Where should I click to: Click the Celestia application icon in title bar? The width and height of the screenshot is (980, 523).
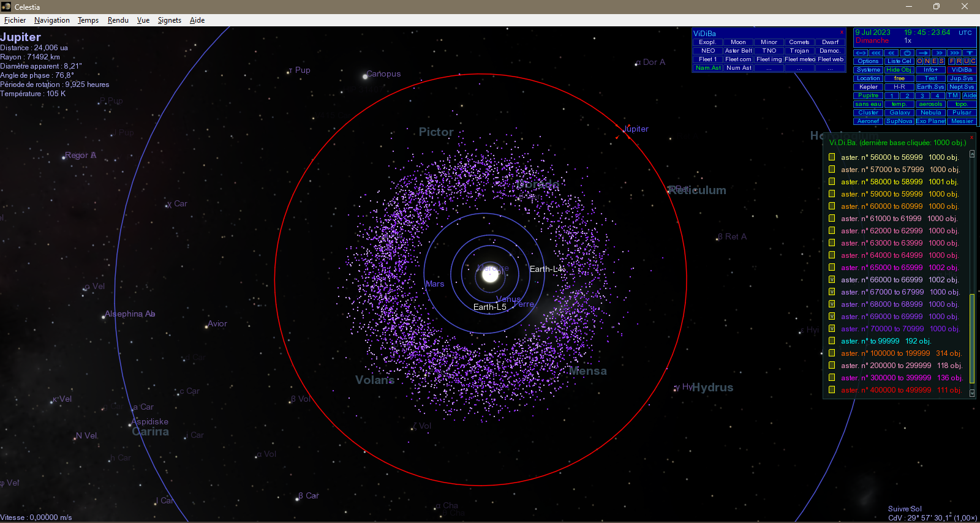pyautogui.click(x=6, y=7)
